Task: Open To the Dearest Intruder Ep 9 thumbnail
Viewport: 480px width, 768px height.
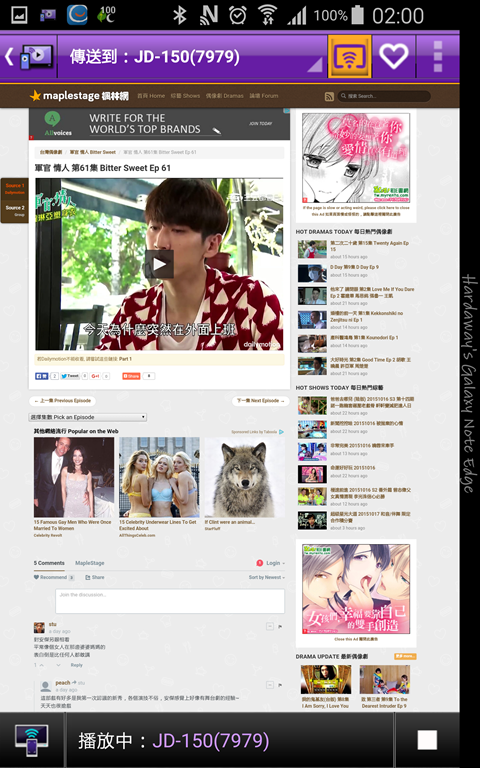Action: coord(384,679)
